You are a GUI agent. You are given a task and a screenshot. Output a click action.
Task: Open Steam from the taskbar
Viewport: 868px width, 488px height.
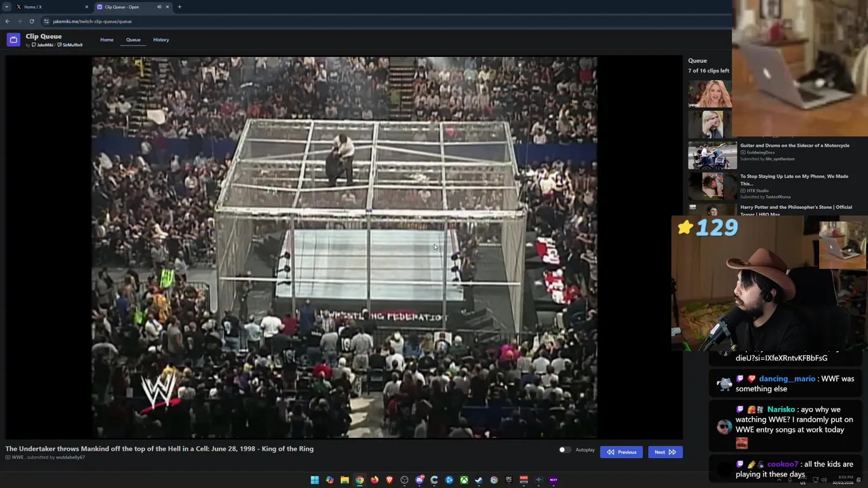coord(479,480)
